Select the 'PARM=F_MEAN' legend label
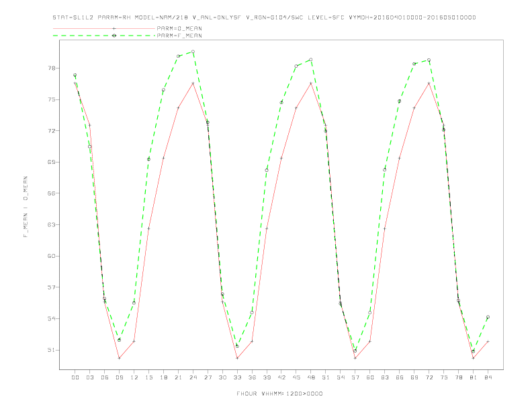Image resolution: width=532 pixels, height=411 pixels. click(179, 36)
